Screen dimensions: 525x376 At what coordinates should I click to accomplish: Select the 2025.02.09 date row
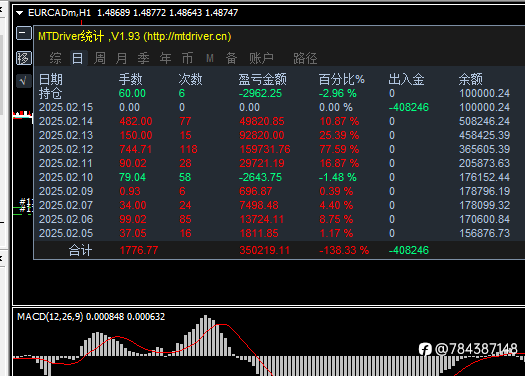66,192
